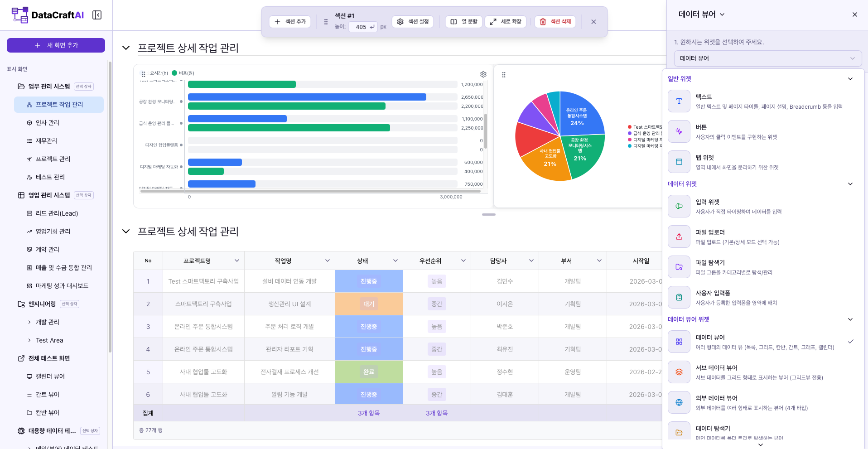The height and width of the screenshot is (449, 868).
Task: Collapse the first 프로젝트 상세 작업 관리 section
Action: click(126, 48)
